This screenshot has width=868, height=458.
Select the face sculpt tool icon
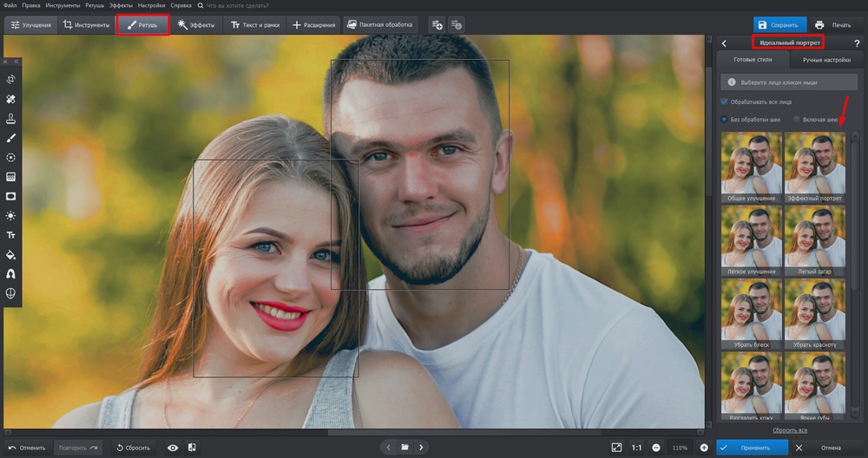[10, 293]
